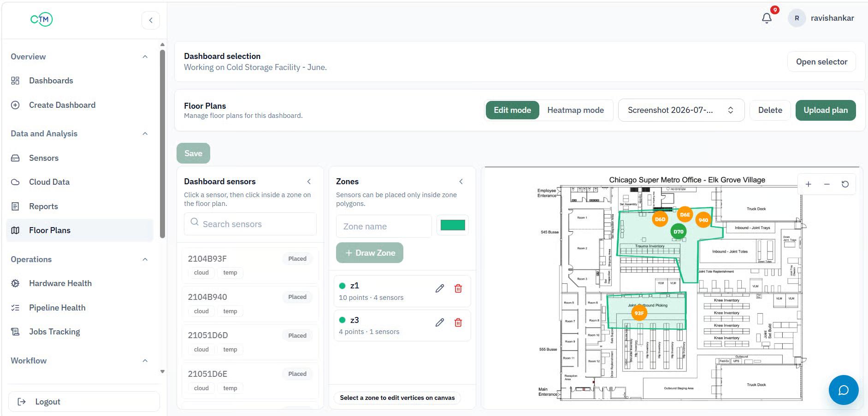Collapse the Overview section
Image resolution: width=868 pixels, height=416 pixels.
pos(145,57)
